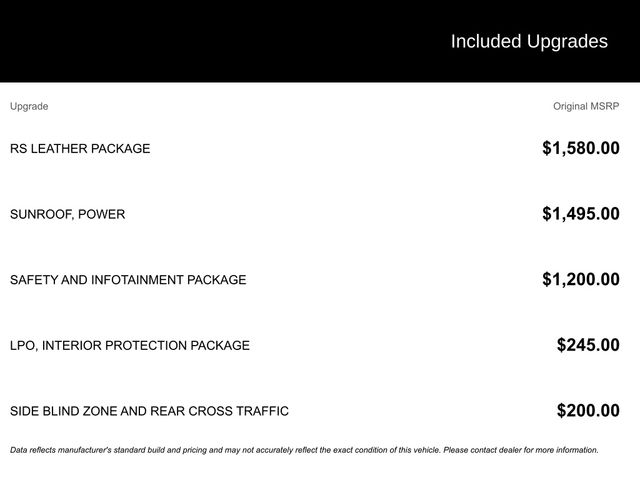Select the Upgrade column header

(29, 106)
